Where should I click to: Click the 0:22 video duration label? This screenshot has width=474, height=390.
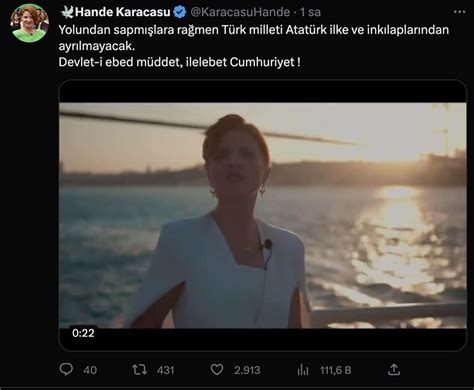pos(83,333)
